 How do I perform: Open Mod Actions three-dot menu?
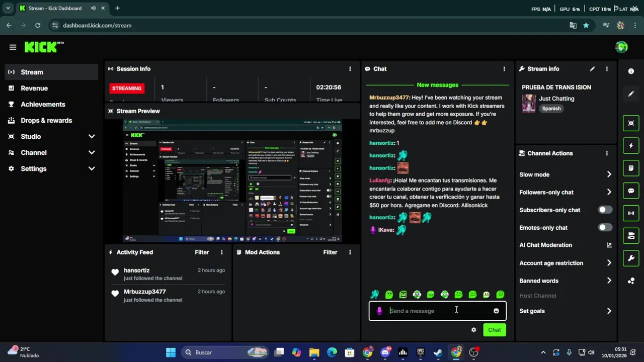pyautogui.click(x=350, y=252)
